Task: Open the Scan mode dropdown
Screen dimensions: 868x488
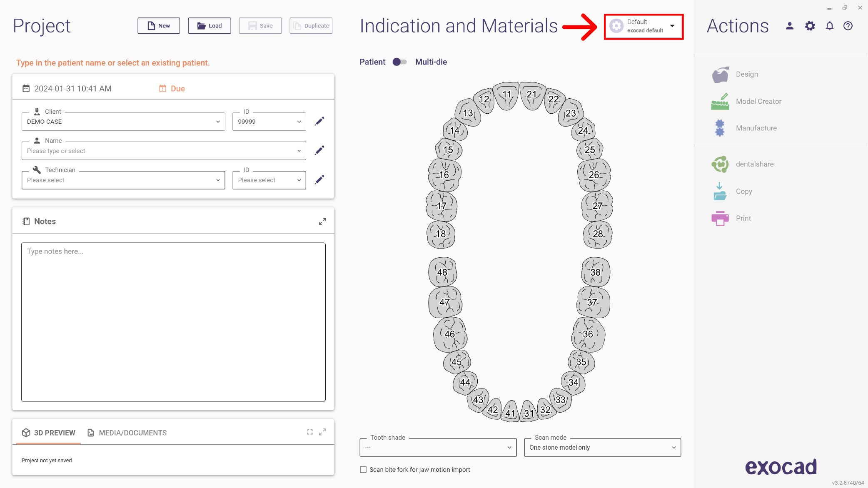Action: pyautogui.click(x=602, y=448)
